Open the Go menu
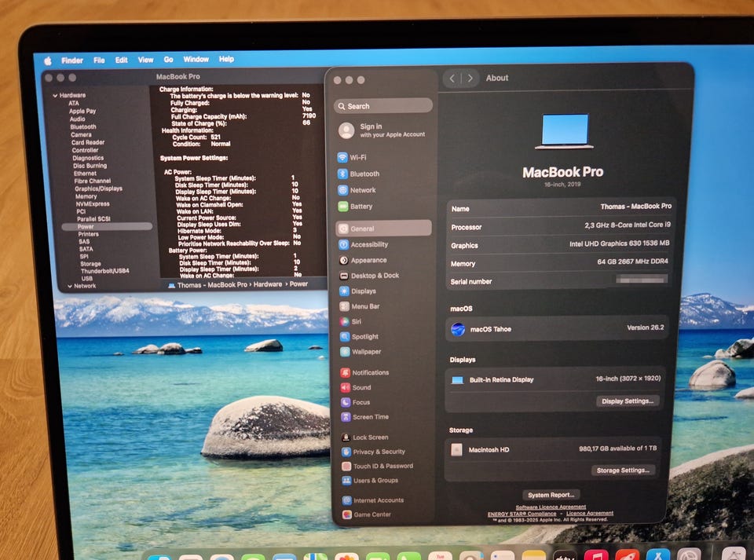754x560 pixels. point(168,60)
